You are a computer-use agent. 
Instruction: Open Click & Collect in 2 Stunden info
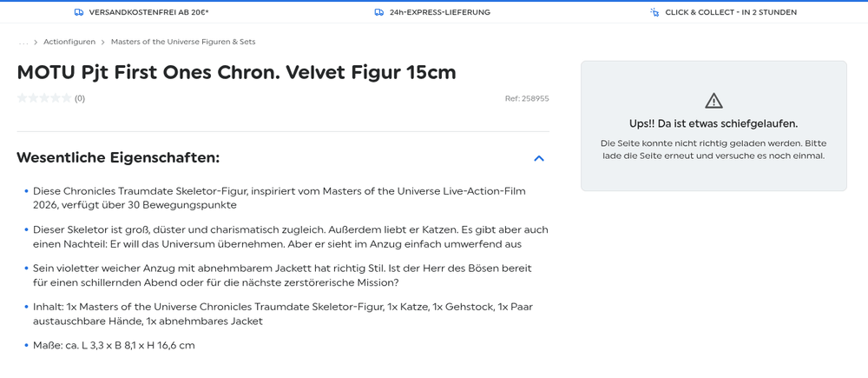click(731, 12)
